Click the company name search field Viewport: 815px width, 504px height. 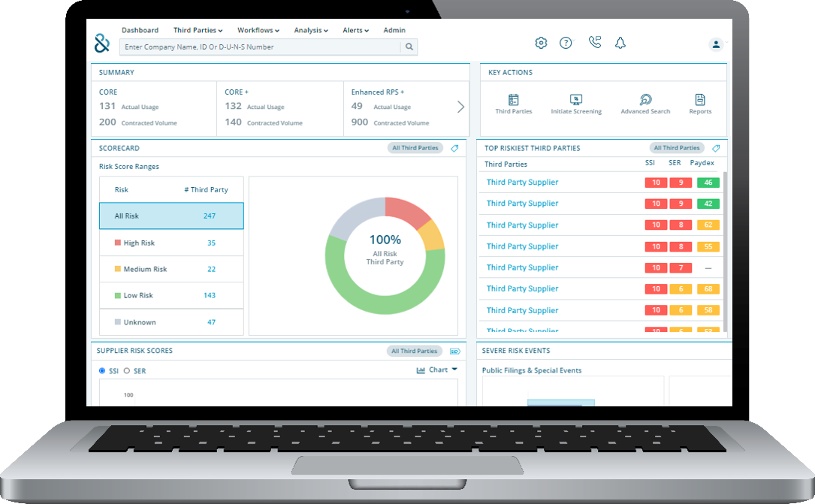click(260, 47)
